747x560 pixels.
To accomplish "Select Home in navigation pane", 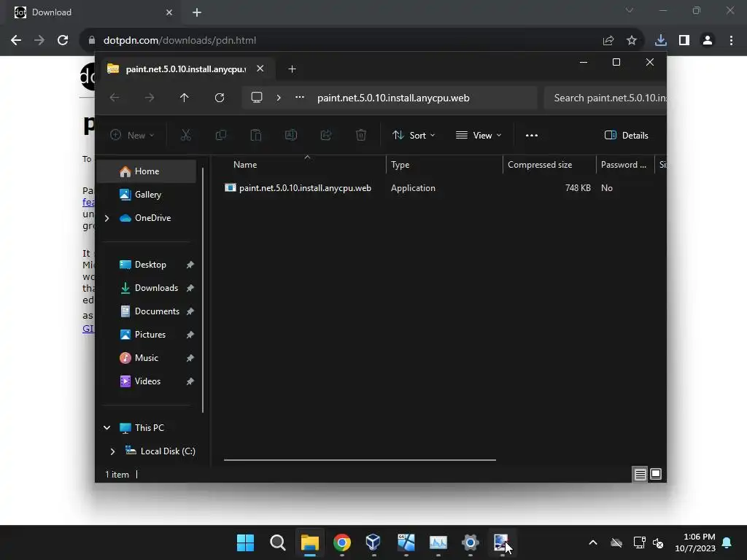I will (147, 171).
